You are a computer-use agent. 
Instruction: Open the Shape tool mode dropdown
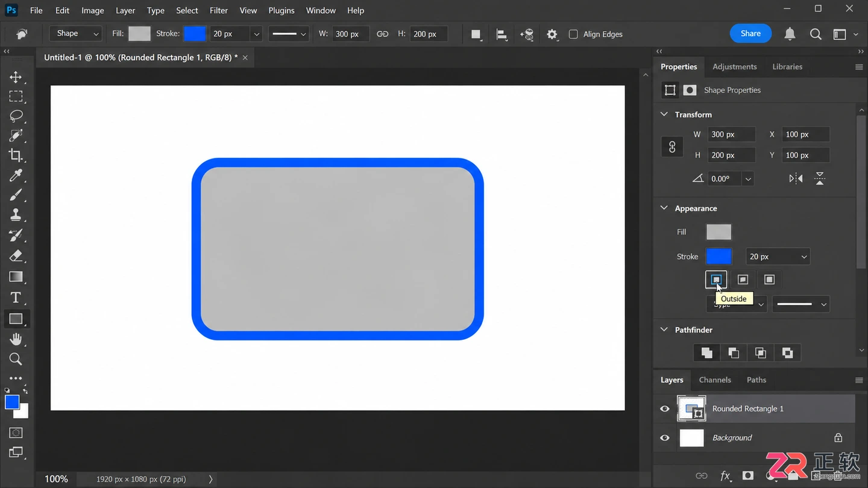(76, 34)
